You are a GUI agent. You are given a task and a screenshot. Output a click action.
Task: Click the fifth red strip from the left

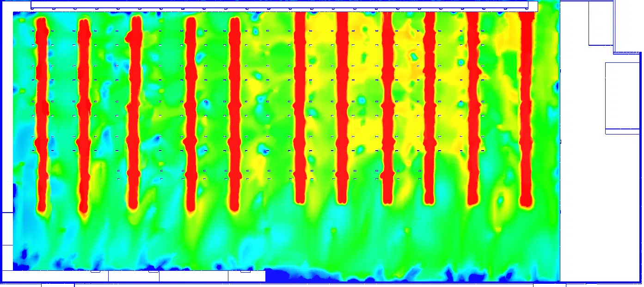(x=235, y=114)
